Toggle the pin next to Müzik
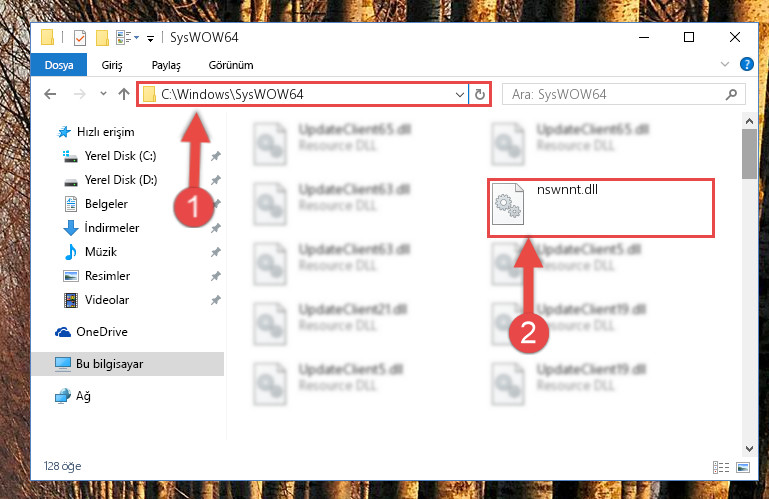Viewport: 769px width, 499px height. point(215,252)
